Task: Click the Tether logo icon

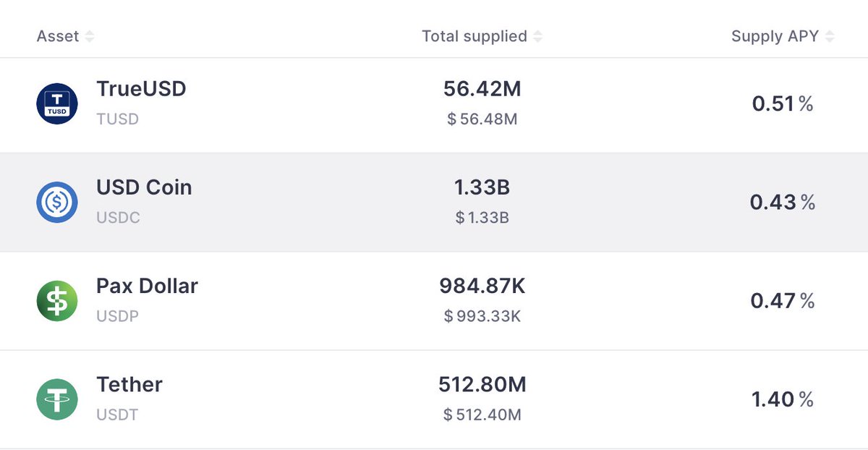Action: pyautogui.click(x=57, y=399)
